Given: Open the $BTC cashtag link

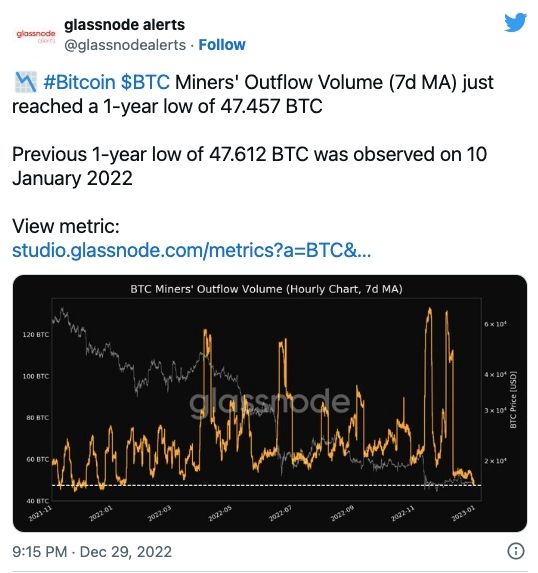Looking at the screenshot, I should (145, 82).
